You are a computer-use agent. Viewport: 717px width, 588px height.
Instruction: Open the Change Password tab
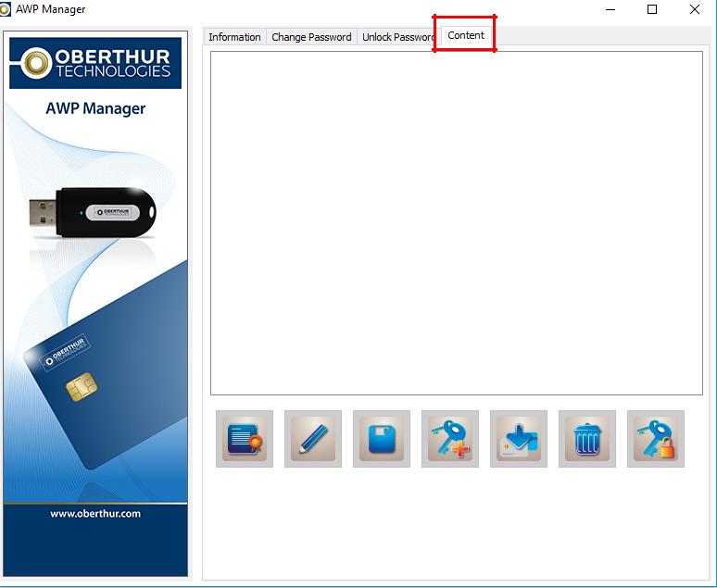coord(311,37)
